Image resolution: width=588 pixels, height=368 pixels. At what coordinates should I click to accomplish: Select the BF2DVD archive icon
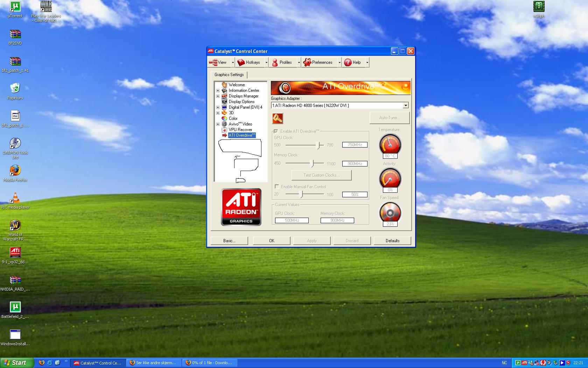pos(15,37)
